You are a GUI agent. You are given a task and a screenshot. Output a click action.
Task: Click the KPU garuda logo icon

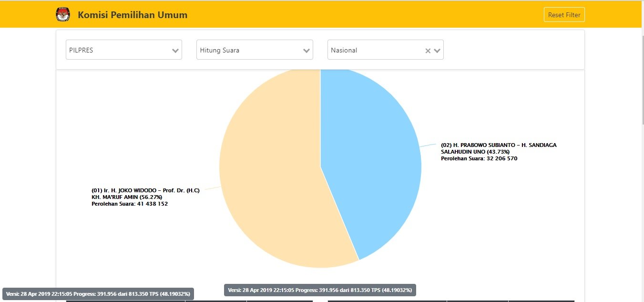tap(62, 15)
